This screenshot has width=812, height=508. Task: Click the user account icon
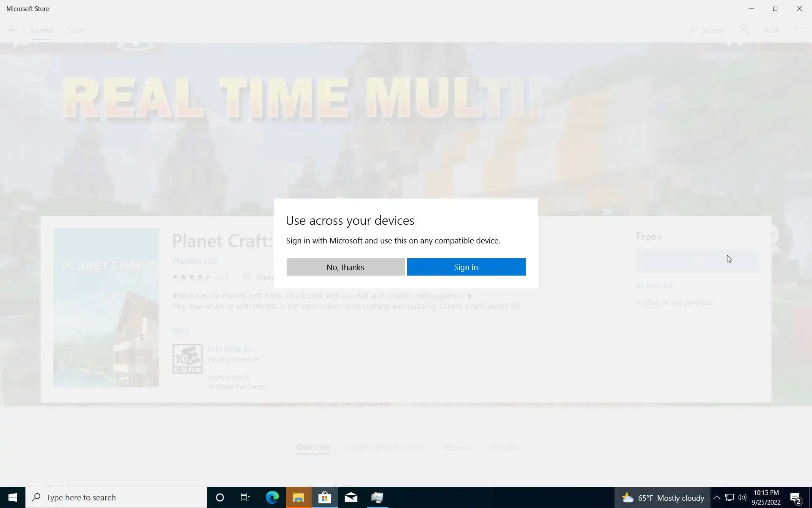tap(744, 30)
